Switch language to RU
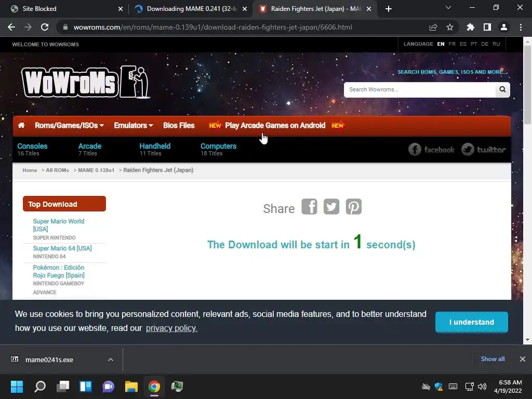532x399 pixels. point(496,44)
